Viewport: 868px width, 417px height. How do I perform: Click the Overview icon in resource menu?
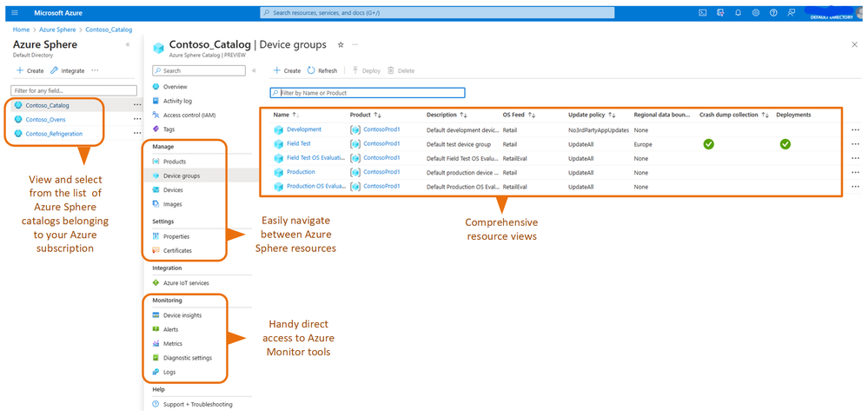(156, 87)
